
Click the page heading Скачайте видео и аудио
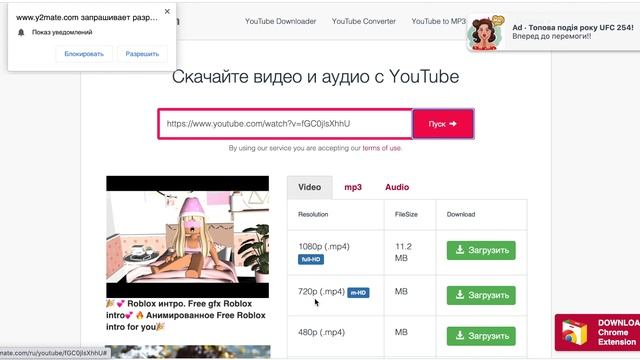coord(316,76)
